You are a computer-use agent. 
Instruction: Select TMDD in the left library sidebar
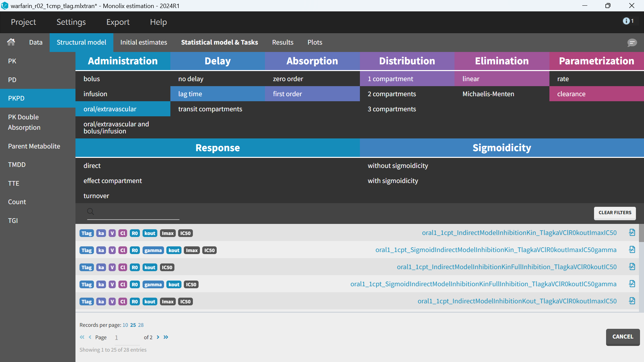(17, 165)
